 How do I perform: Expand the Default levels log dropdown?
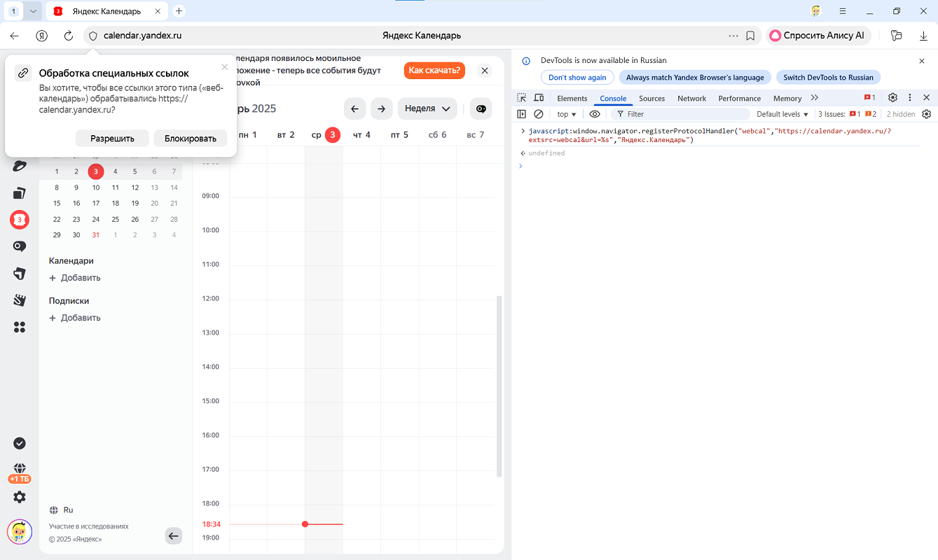click(x=782, y=114)
